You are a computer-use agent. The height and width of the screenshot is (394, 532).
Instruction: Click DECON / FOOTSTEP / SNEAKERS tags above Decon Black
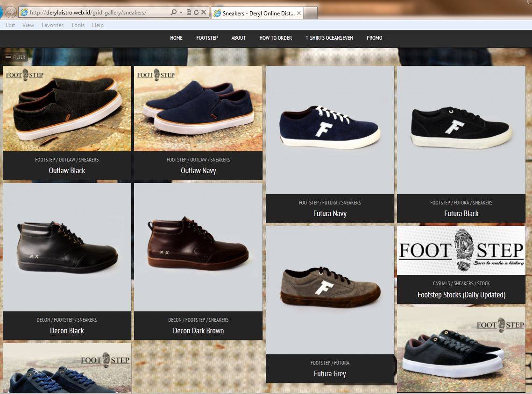pyautogui.click(x=67, y=320)
